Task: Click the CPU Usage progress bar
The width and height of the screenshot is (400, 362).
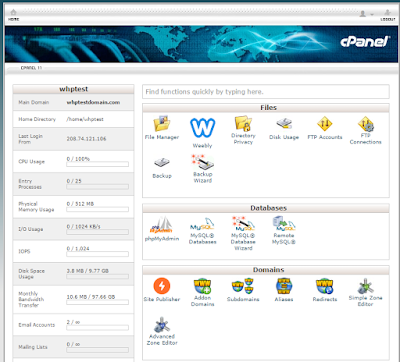Action: pos(97,164)
